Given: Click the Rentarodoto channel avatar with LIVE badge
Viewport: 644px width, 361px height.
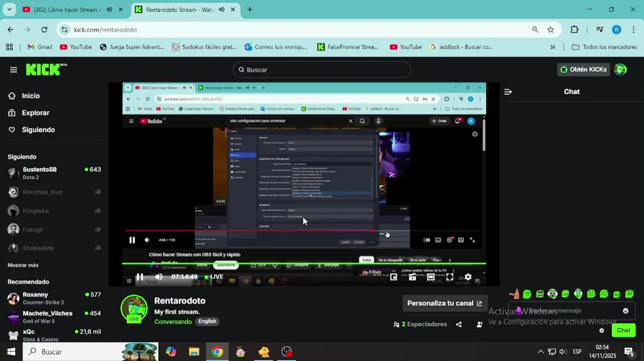Looking at the screenshot, I should [134, 307].
